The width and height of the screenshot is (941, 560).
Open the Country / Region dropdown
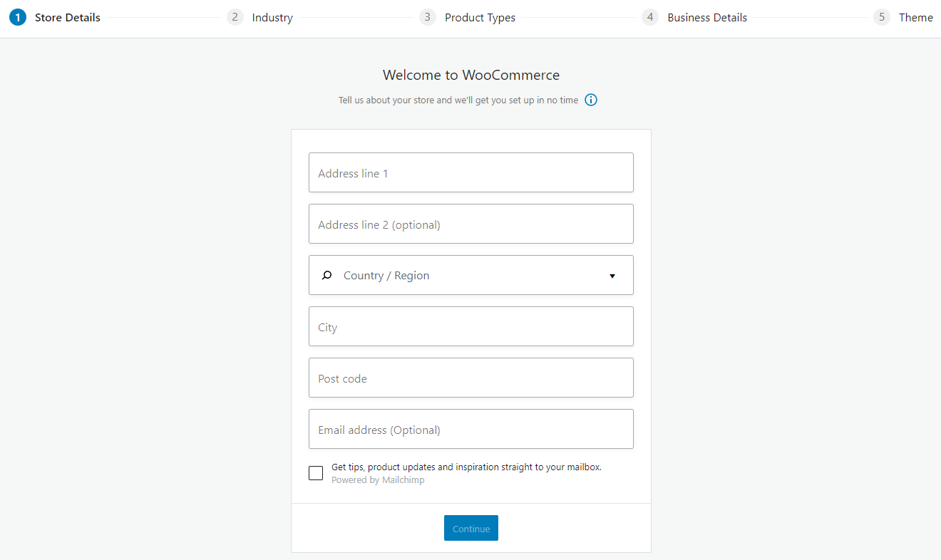[470, 275]
